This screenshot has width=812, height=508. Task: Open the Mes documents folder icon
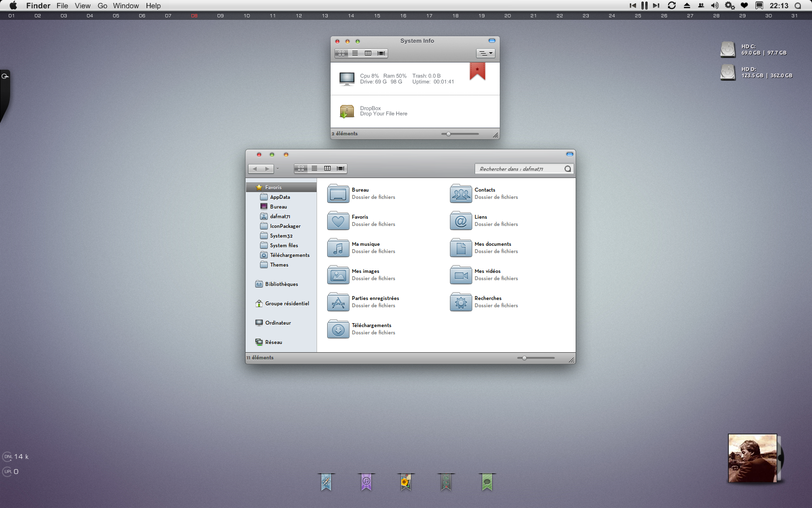461,248
